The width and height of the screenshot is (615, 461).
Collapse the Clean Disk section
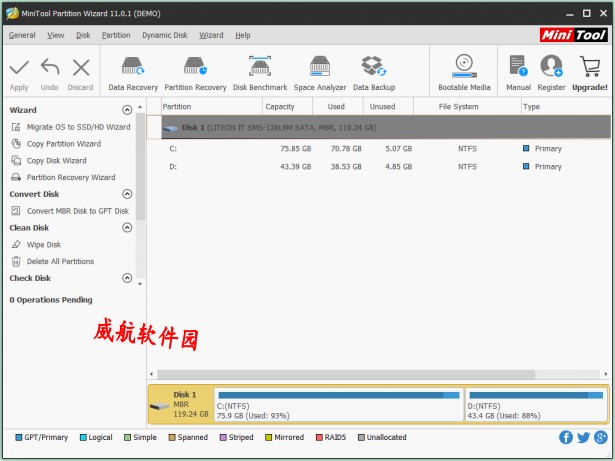[x=127, y=228]
